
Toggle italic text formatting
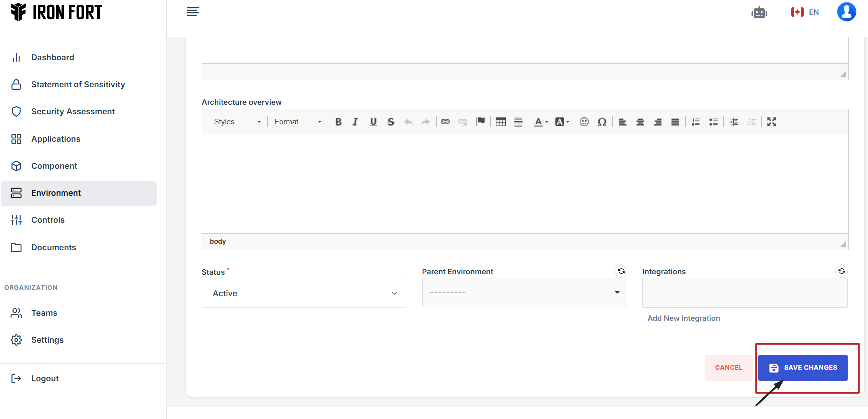pos(355,122)
